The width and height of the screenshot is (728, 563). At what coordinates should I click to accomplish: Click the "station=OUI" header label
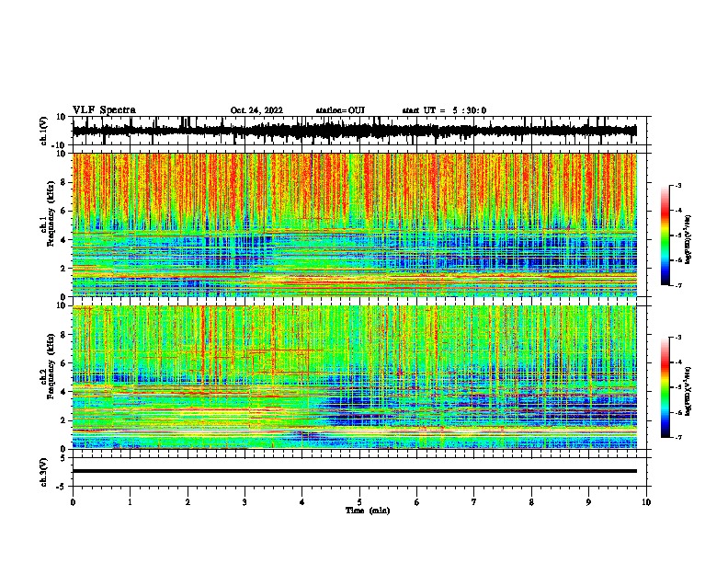click(340, 110)
